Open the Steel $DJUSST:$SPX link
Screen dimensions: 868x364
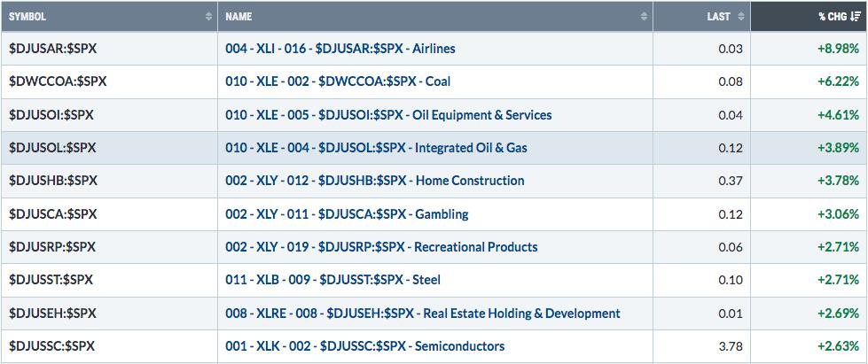point(332,280)
